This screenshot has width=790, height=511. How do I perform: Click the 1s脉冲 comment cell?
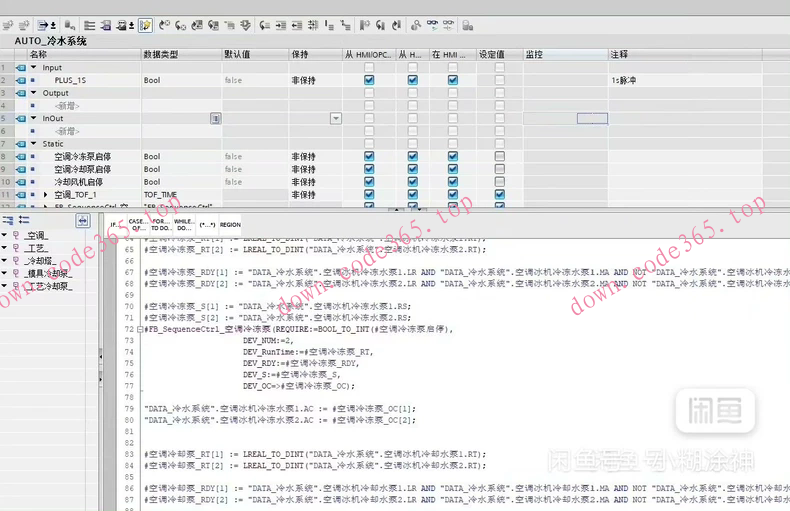pos(685,80)
